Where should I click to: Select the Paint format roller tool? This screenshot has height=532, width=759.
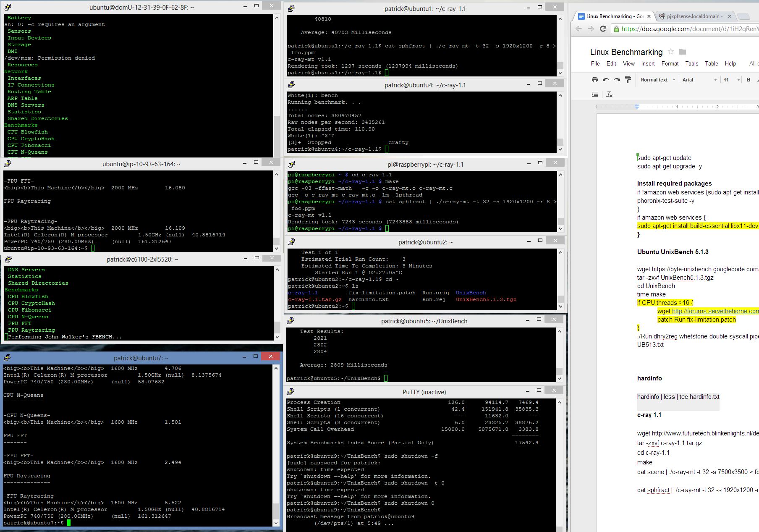pos(628,80)
